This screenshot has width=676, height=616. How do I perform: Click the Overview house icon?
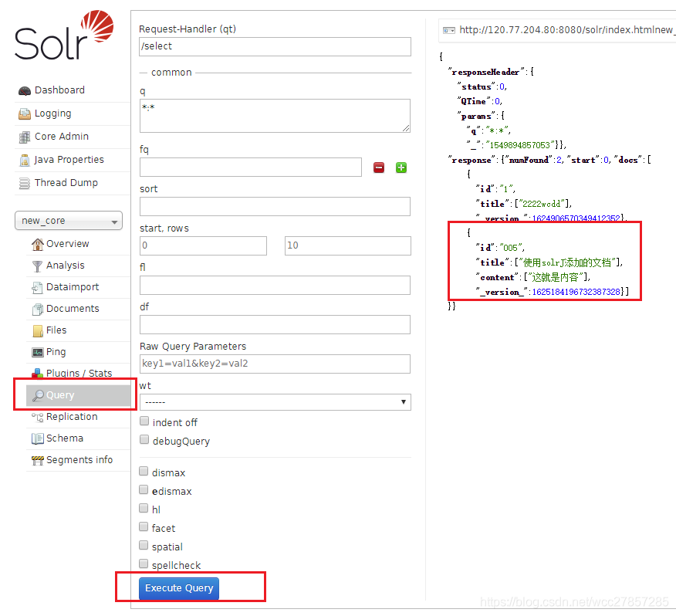click(38, 245)
